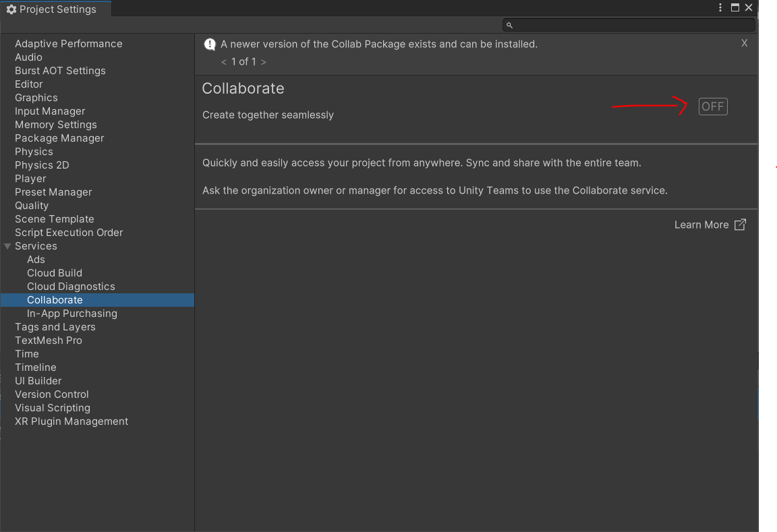Open Input Manager settings
The height and width of the screenshot is (532, 777).
pos(50,111)
